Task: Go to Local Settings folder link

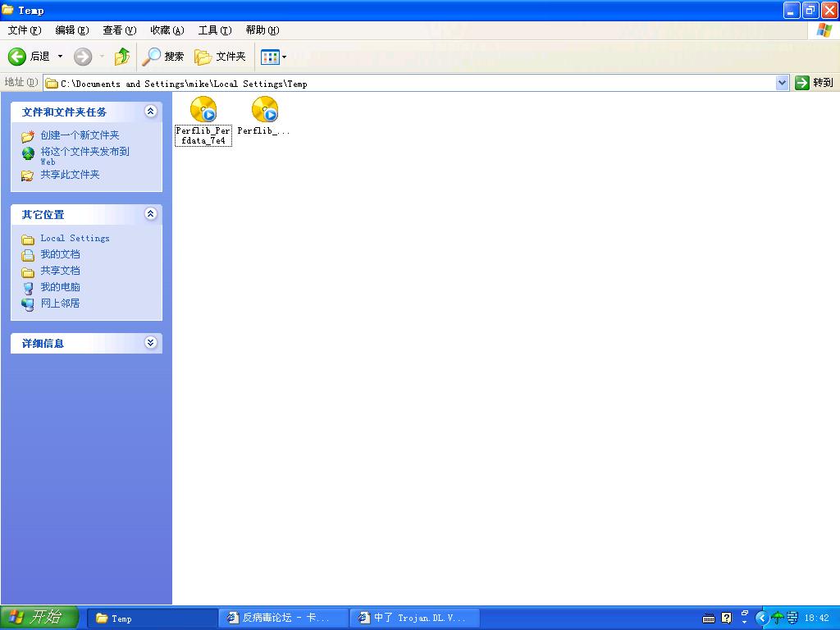Action: click(x=75, y=239)
